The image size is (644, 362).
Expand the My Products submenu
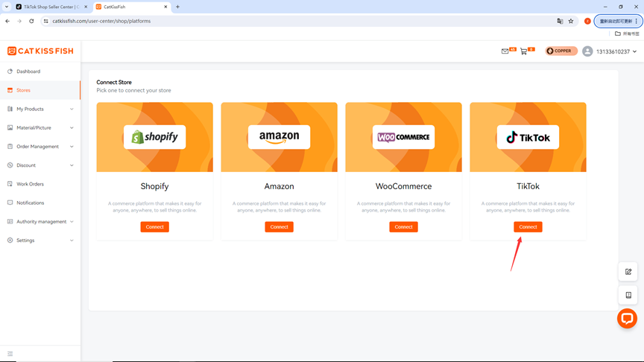(40, 109)
